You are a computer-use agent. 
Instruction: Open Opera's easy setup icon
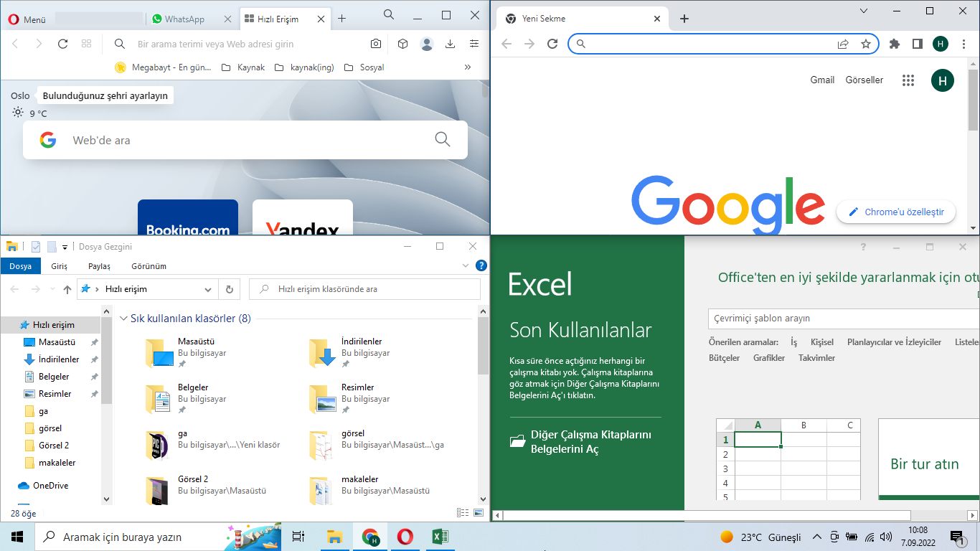point(474,44)
